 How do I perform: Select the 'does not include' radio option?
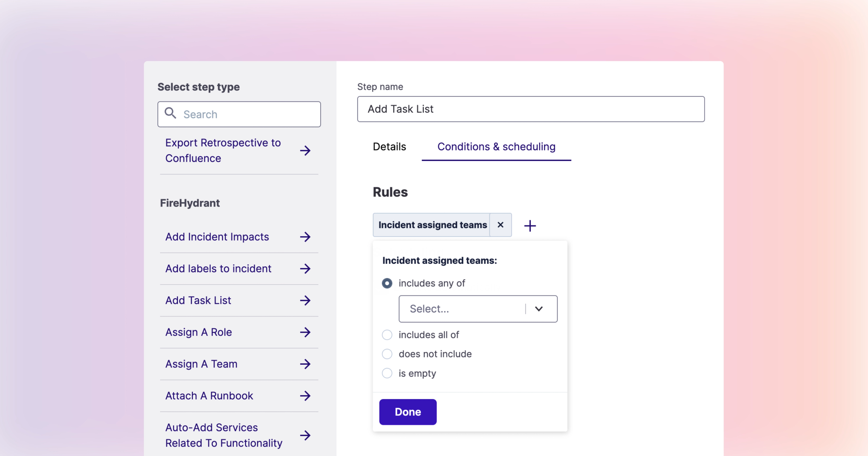387,354
